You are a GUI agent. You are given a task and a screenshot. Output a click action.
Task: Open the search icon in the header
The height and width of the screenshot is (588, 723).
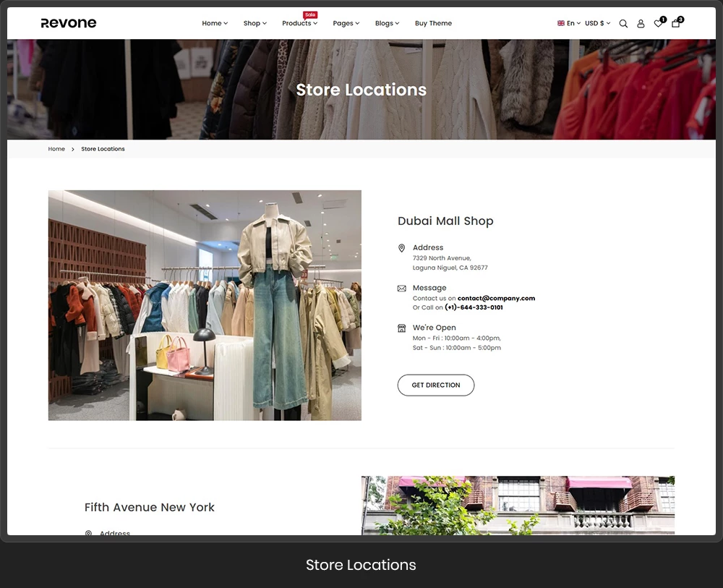(623, 23)
